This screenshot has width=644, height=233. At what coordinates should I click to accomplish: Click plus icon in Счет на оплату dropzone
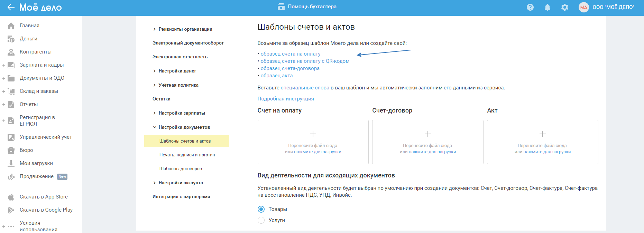pos(313,134)
